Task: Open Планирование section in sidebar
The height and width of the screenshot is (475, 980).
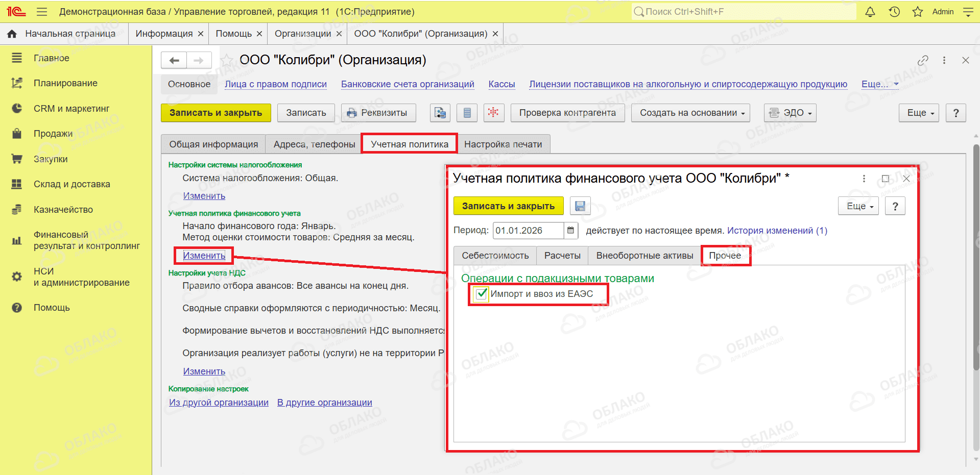Action: (x=76, y=83)
